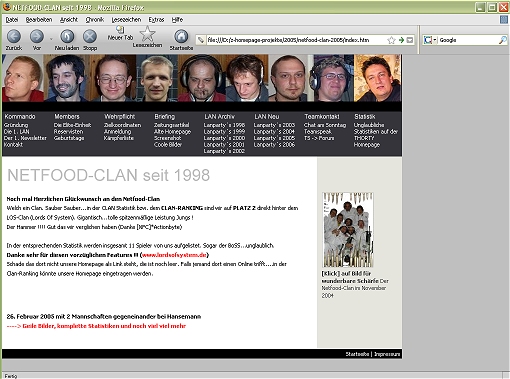Open the Extras menu
The image size is (510, 379).
coord(156,20)
